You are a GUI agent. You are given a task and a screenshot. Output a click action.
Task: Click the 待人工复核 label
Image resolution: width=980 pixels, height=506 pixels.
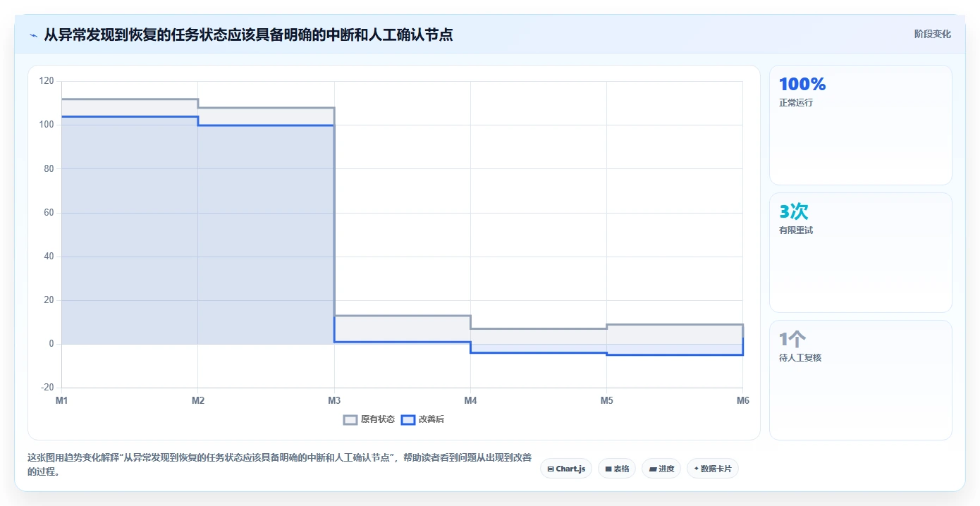pos(800,358)
